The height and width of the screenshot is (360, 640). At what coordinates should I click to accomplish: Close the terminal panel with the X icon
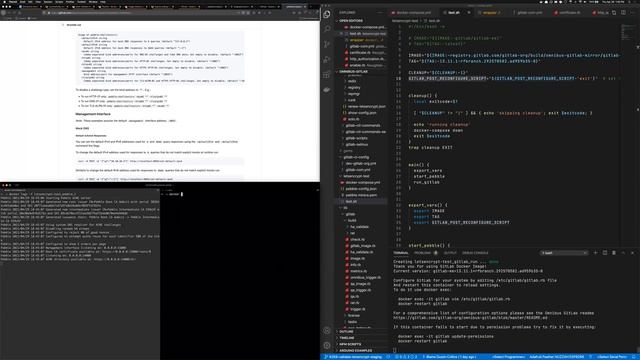pyautogui.click(x=633, y=253)
